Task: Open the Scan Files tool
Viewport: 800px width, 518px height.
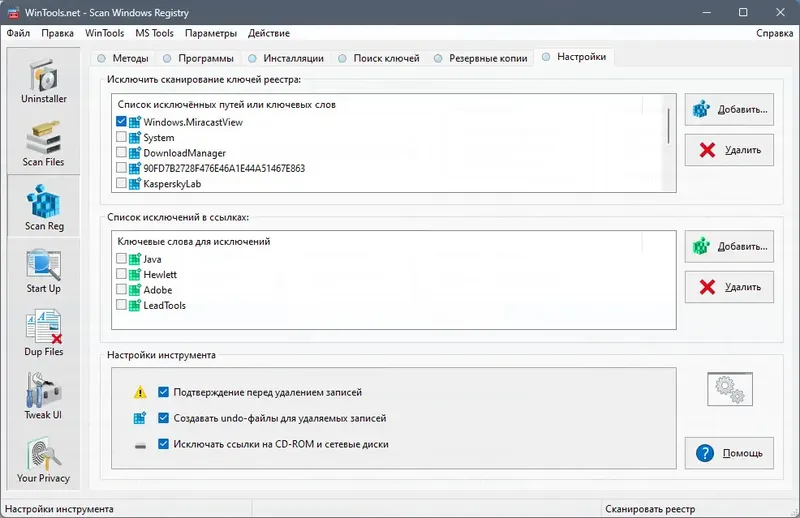Action: 43,143
